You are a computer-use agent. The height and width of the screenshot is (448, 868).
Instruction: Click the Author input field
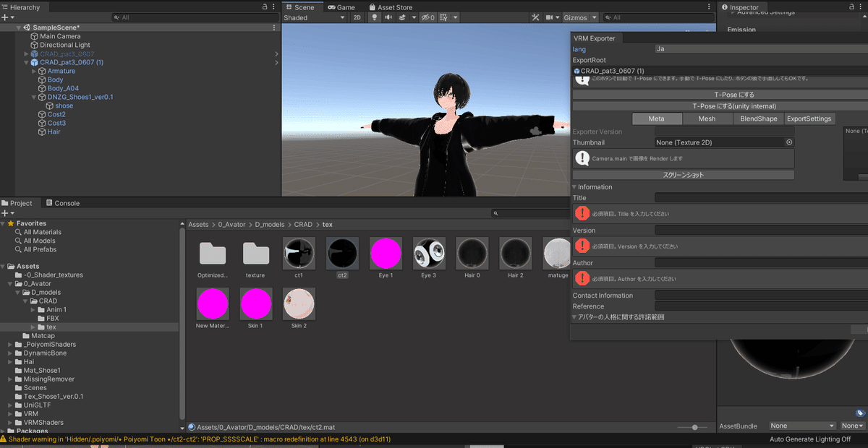(761, 263)
